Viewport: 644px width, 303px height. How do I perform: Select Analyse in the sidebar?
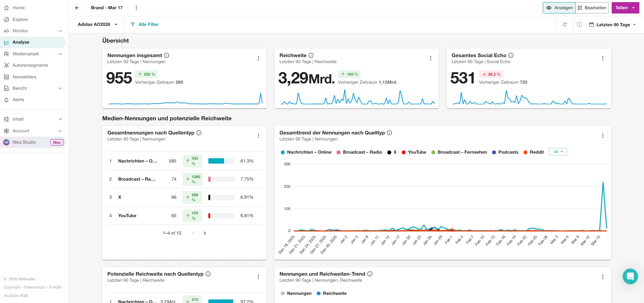click(33, 42)
